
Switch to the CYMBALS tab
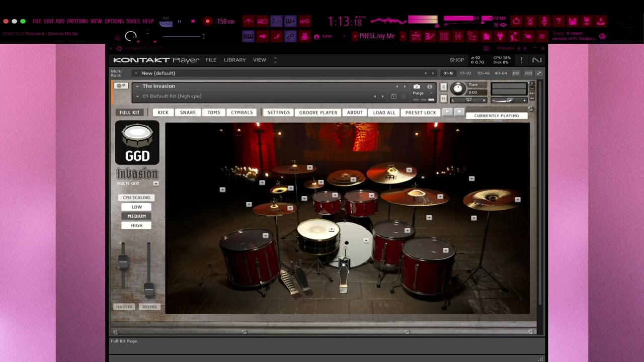click(242, 113)
